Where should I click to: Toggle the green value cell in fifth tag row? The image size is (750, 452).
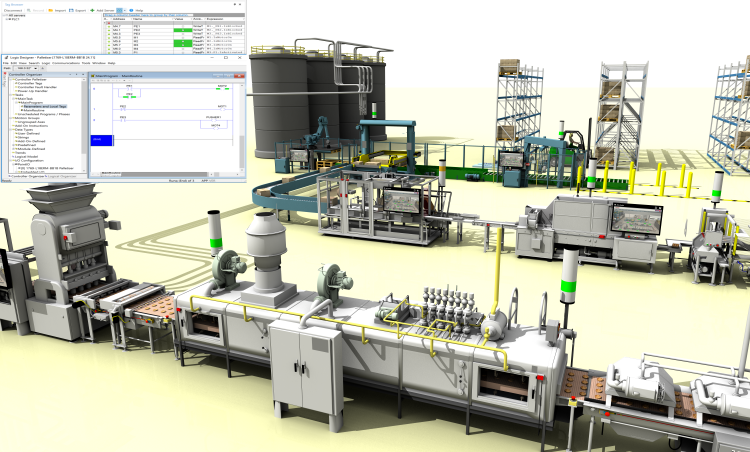coord(183,42)
